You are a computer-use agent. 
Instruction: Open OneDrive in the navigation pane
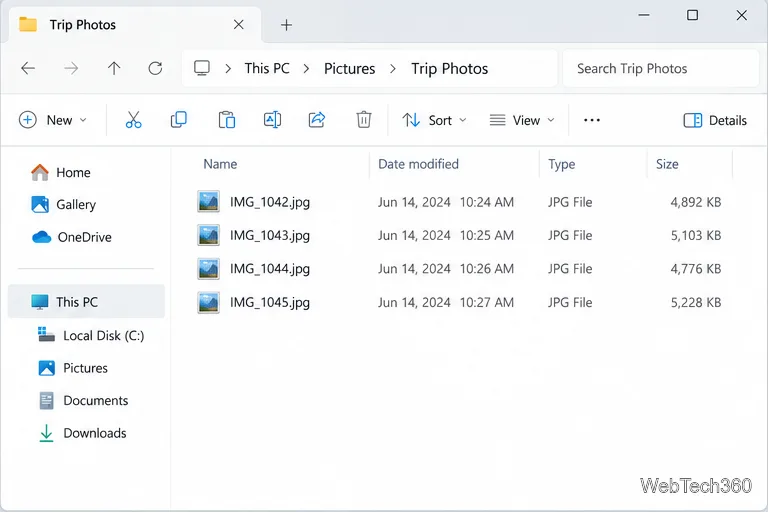[71, 237]
